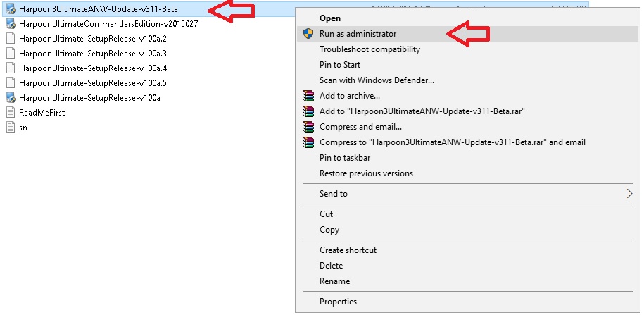Click the HarpoonUltimate-SetupRelease-v100a.4 file icon
The image size is (644, 320).
click(11, 68)
